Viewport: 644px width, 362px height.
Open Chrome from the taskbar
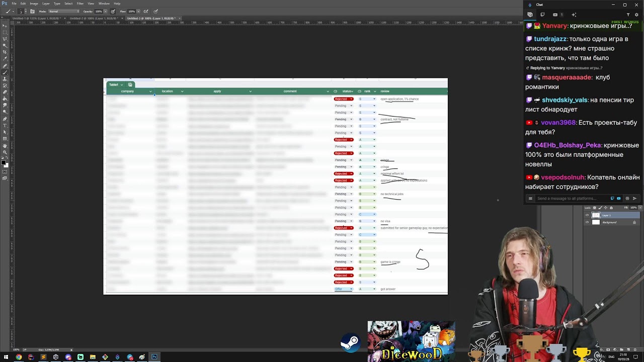(x=19, y=357)
